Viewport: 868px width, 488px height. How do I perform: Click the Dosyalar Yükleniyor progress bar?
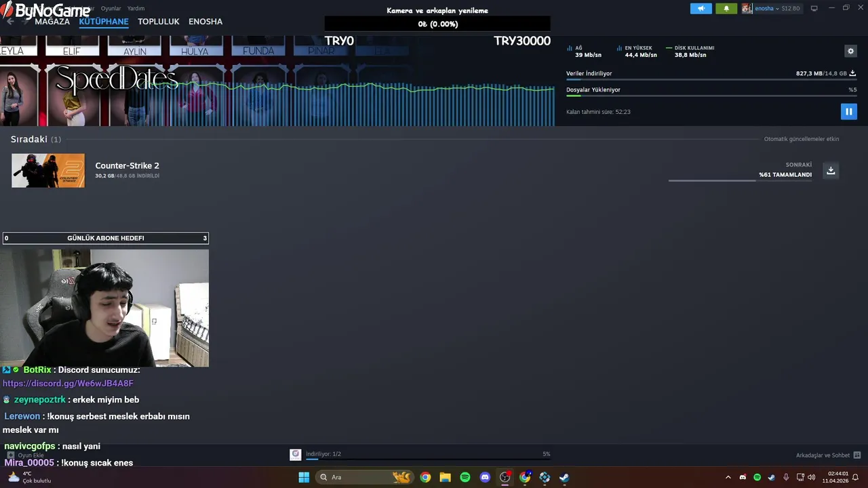(x=711, y=96)
